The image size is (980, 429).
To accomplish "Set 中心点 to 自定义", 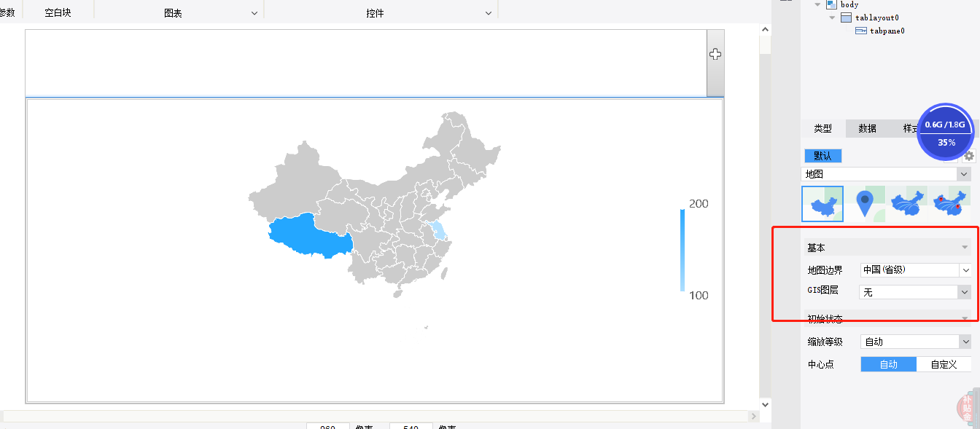I will (x=944, y=364).
